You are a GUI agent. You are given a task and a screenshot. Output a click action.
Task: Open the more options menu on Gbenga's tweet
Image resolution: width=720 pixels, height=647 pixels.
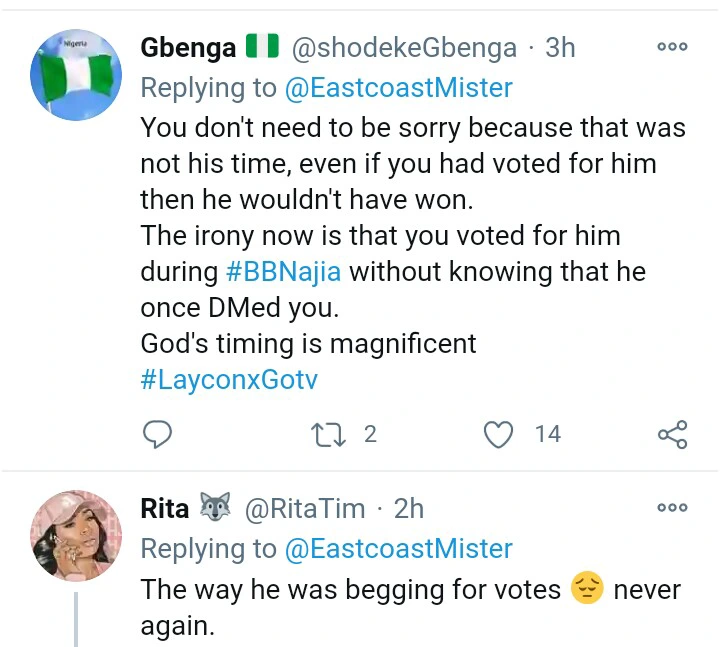pos(672,46)
